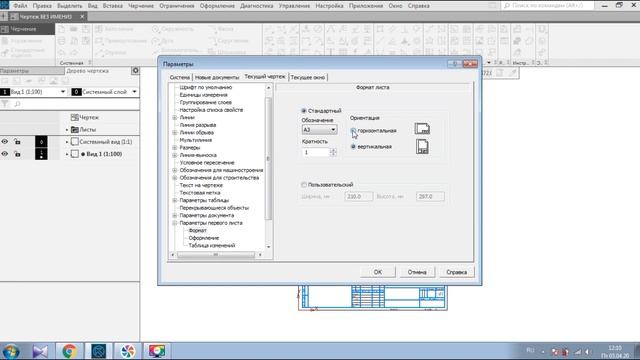Choose the Пользовательский format radio button
The height and width of the screenshot is (360, 640).
[304, 185]
